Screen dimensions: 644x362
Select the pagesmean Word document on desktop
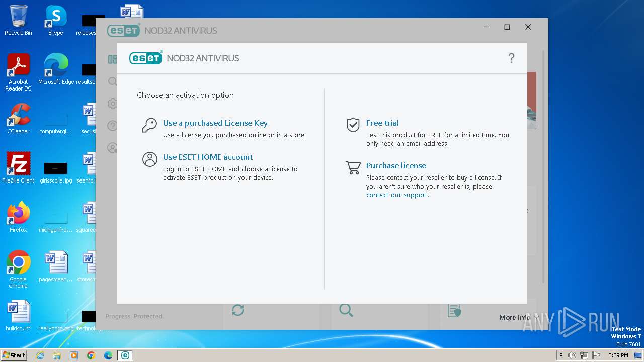pos(56,266)
